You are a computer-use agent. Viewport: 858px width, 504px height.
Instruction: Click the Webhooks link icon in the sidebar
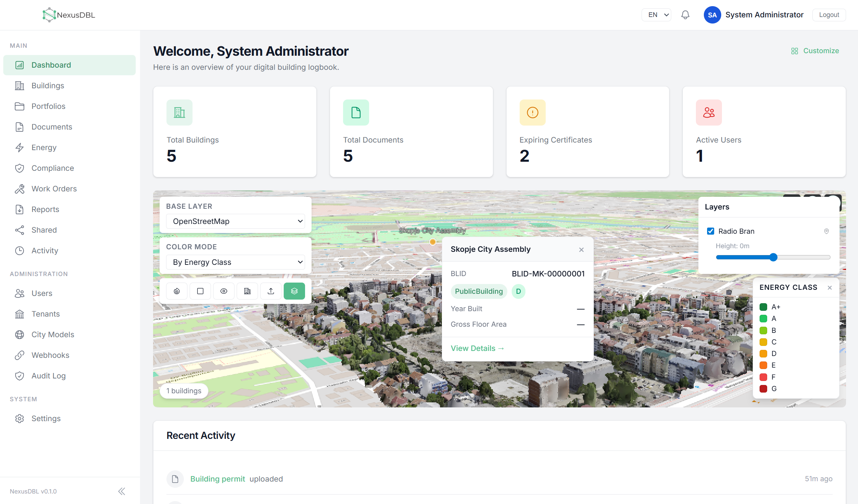pos(20,355)
